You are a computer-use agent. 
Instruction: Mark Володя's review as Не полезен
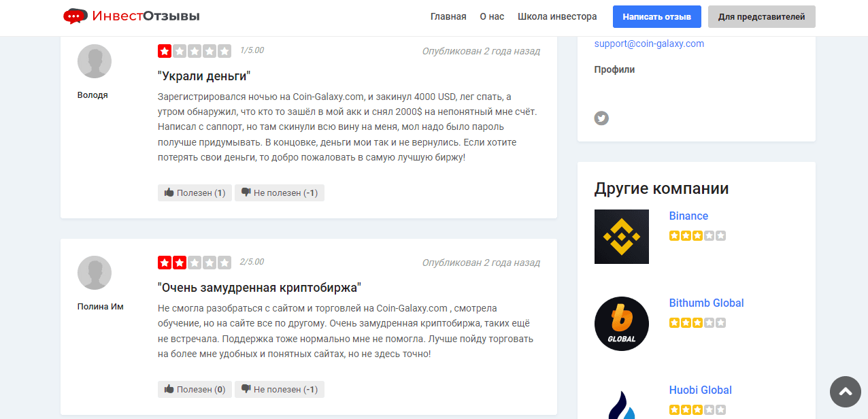pos(280,193)
